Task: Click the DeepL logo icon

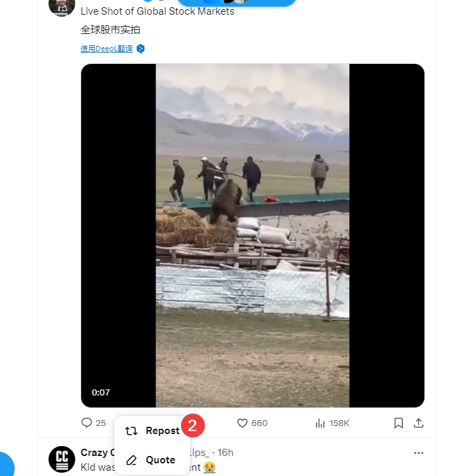Action: click(x=140, y=49)
